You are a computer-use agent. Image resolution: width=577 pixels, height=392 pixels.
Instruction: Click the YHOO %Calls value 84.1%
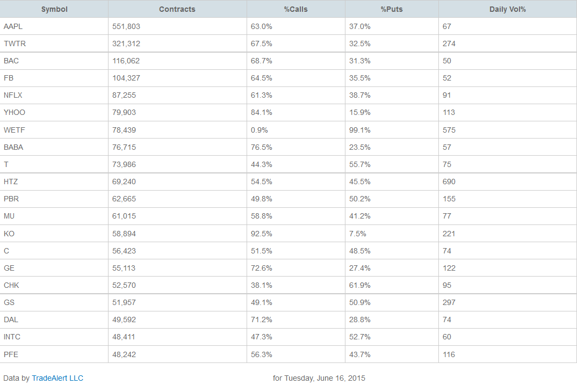(x=262, y=112)
